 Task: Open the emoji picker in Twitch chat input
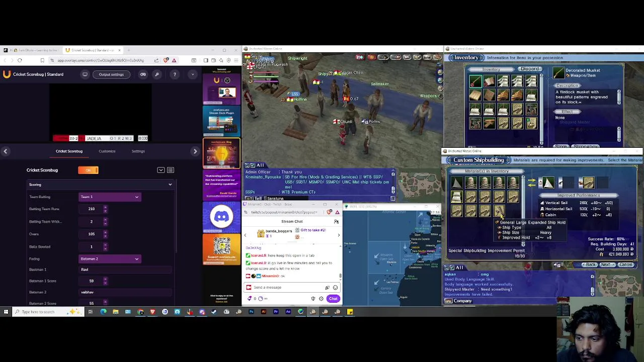coord(335,288)
